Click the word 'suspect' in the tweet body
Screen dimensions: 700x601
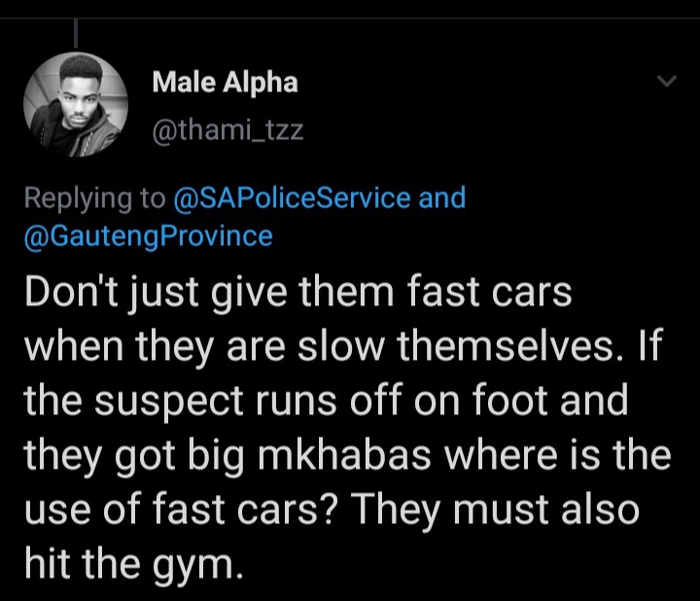click(x=169, y=403)
